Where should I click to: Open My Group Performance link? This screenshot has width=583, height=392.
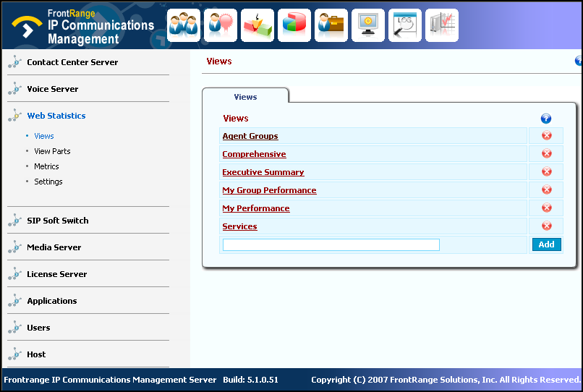(269, 190)
